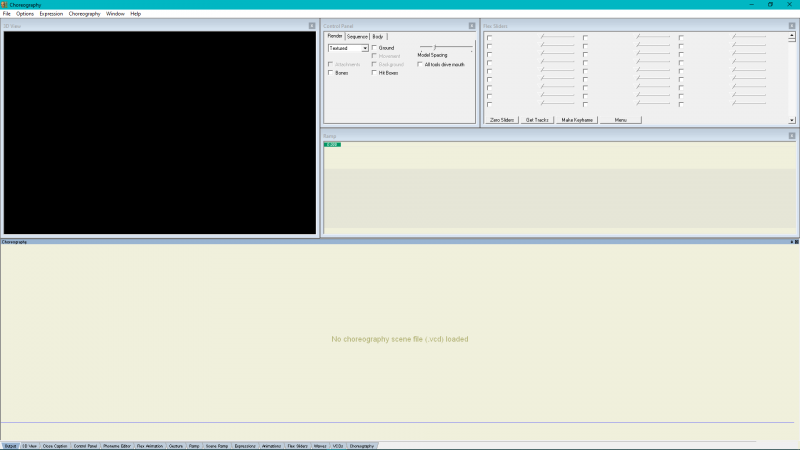The image size is (800, 450).
Task: Select the Flex Sliders bottom tab
Action: click(x=297, y=446)
